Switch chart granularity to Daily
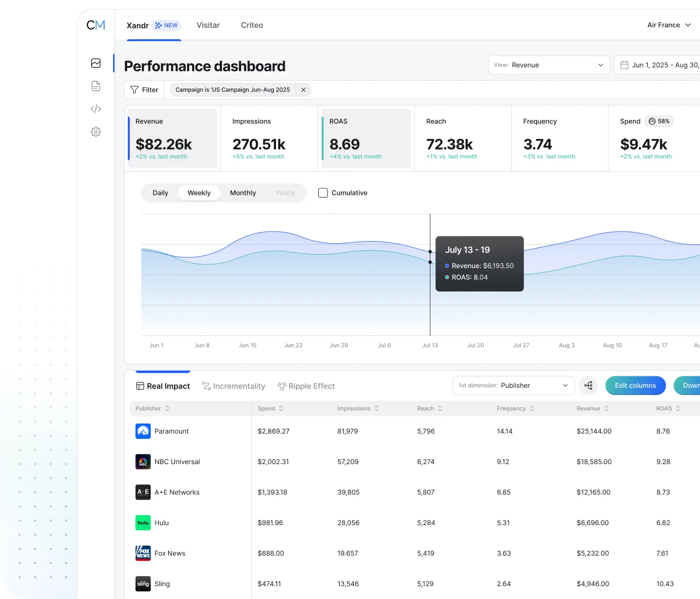The image size is (700, 599). (x=160, y=193)
